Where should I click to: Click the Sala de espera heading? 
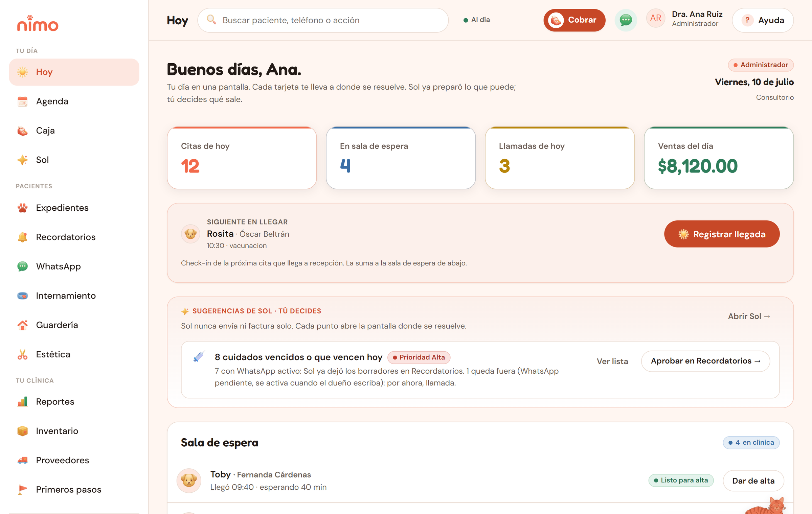219,443
